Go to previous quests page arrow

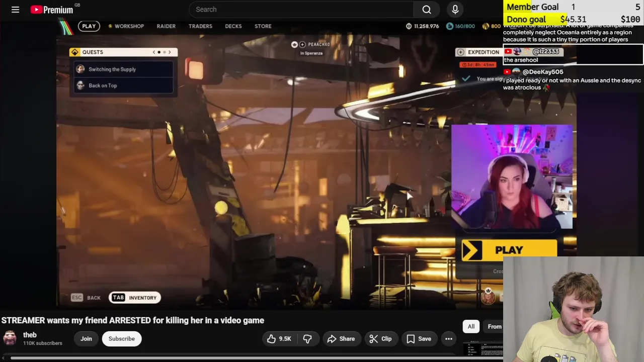(154, 52)
